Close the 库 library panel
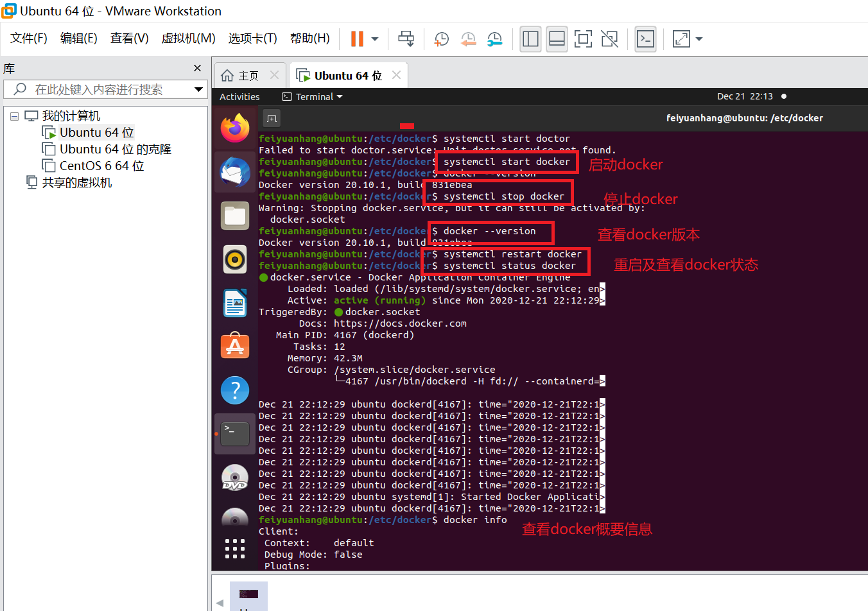Screen dimensions: 868x611 [x=197, y=68]
